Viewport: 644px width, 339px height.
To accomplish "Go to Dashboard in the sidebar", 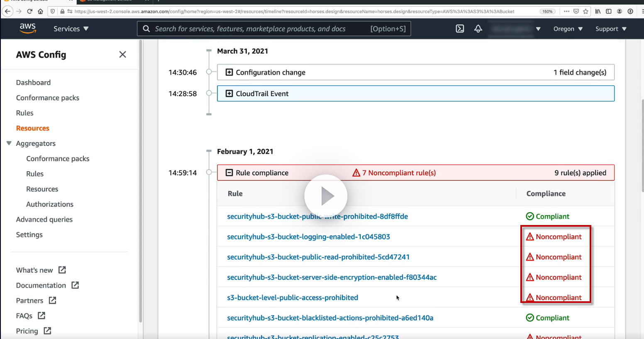I will (x=33, y=82).
